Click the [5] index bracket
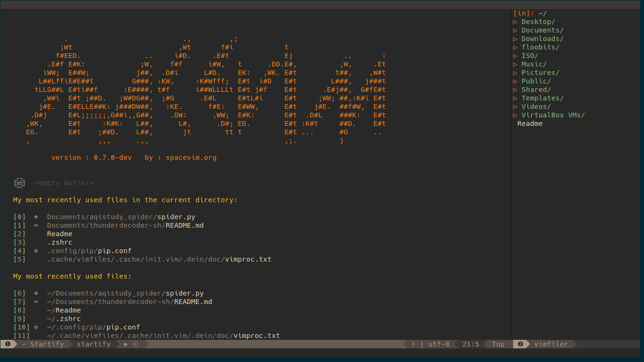 pyautogui.click(x=19, y=259)
